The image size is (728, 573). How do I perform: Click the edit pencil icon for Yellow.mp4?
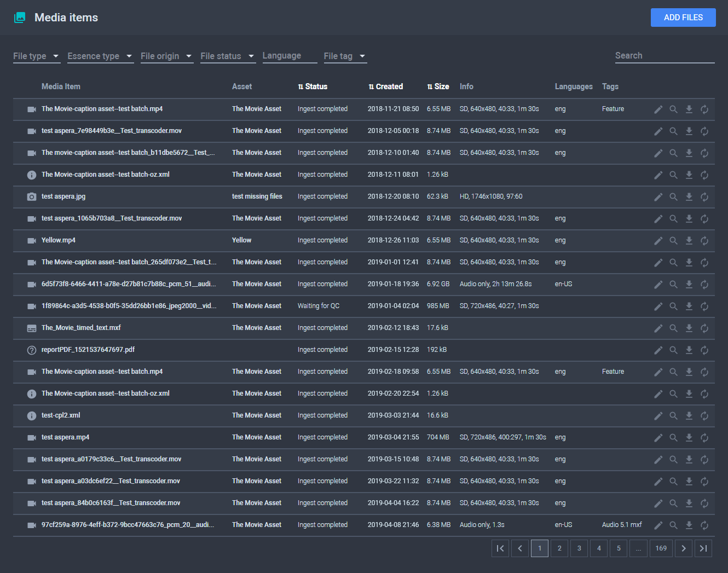click(658, 241)
